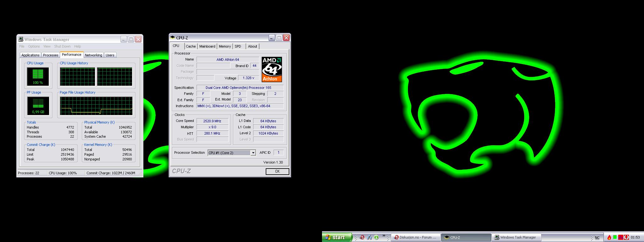Minimize the Windows Task Manager window

(124, 39)
